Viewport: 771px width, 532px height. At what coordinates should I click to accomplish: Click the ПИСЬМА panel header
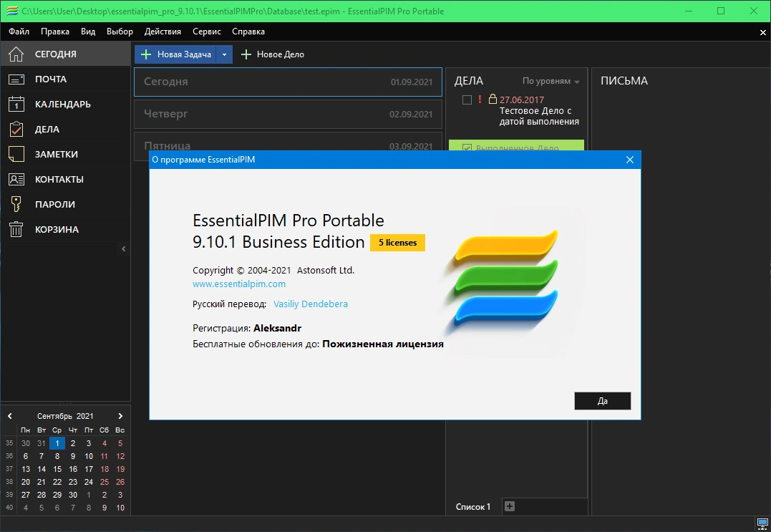(624, 81)
